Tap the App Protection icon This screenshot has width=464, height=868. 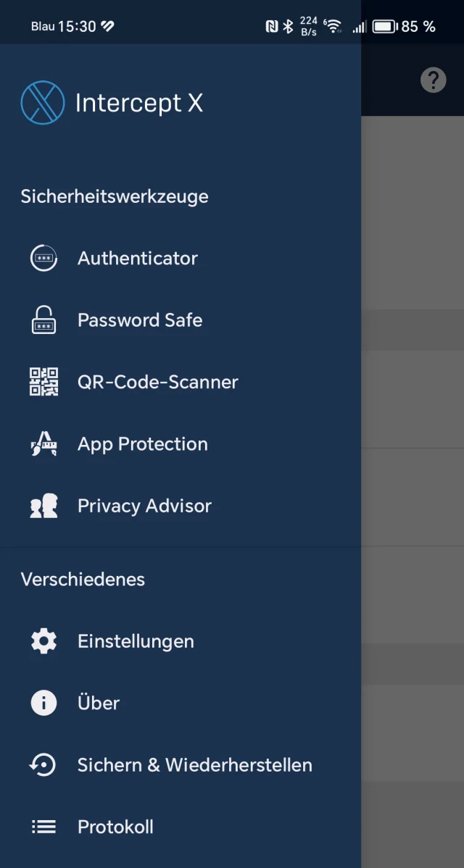43,444
